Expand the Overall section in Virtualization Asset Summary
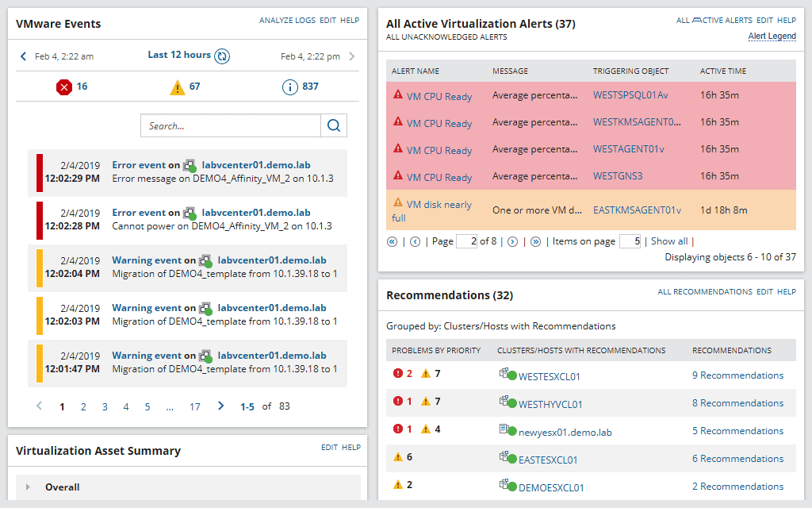812x508 pixels. (x=29, y=487)
